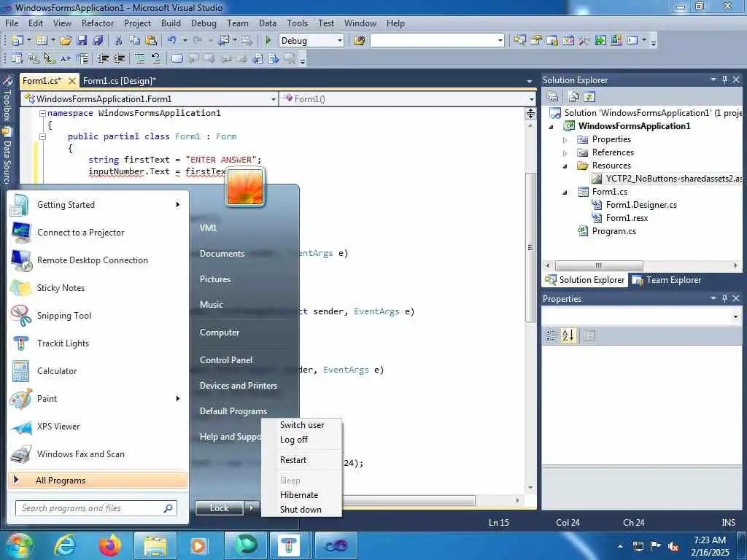Uncomment selected lines icon
The image size is (747, 560).
pyautogui.click(x=156, y=58)
